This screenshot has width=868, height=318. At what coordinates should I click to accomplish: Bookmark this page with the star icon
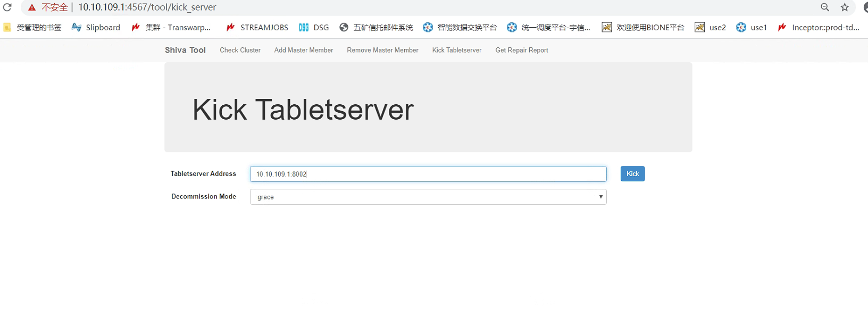pyautogui.click(x=845, y=7)
